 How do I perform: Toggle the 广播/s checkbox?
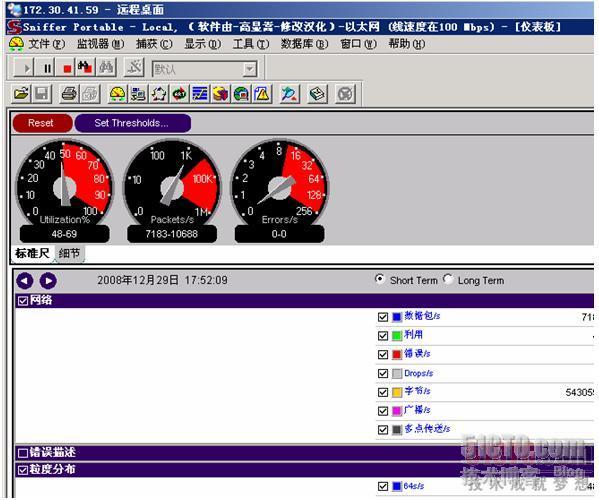click(x=383, y=411)
